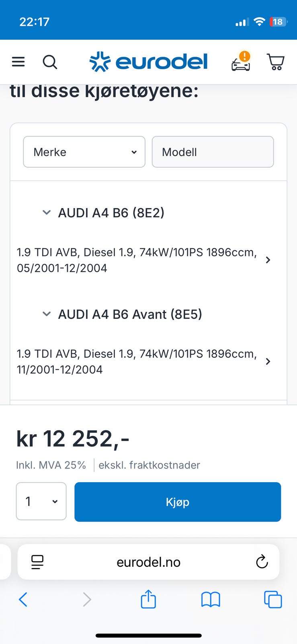Viewport: 297px width, 644px height.
Task: Open the Merke dropdown
Action: pos(84,152)
